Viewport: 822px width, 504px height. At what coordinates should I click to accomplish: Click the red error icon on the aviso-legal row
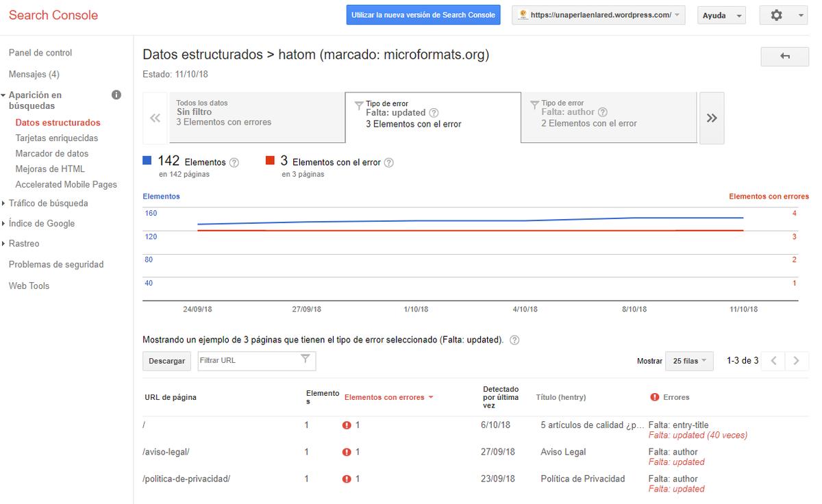[x=347, y=451]
